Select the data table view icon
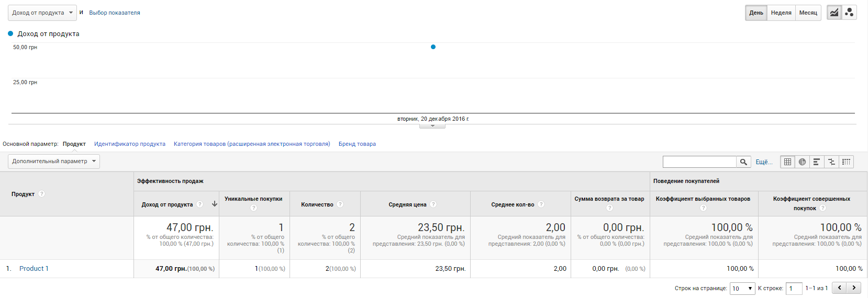Viewport: 868px width, 298px height. tap(787, 162)
